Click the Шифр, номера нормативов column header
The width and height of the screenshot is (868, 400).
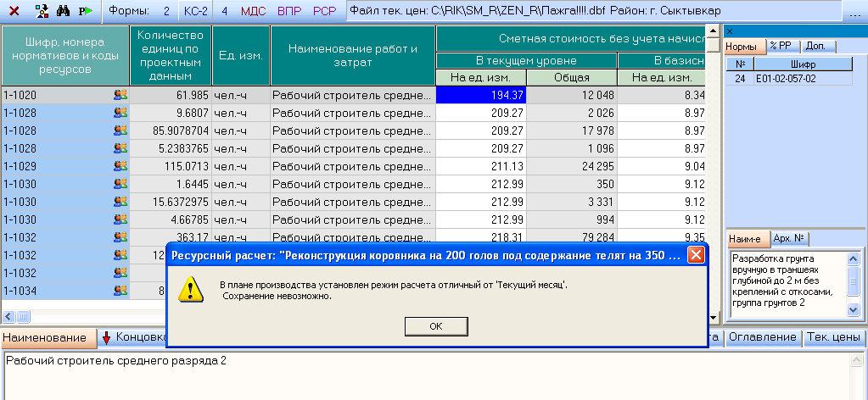point(64,55)
